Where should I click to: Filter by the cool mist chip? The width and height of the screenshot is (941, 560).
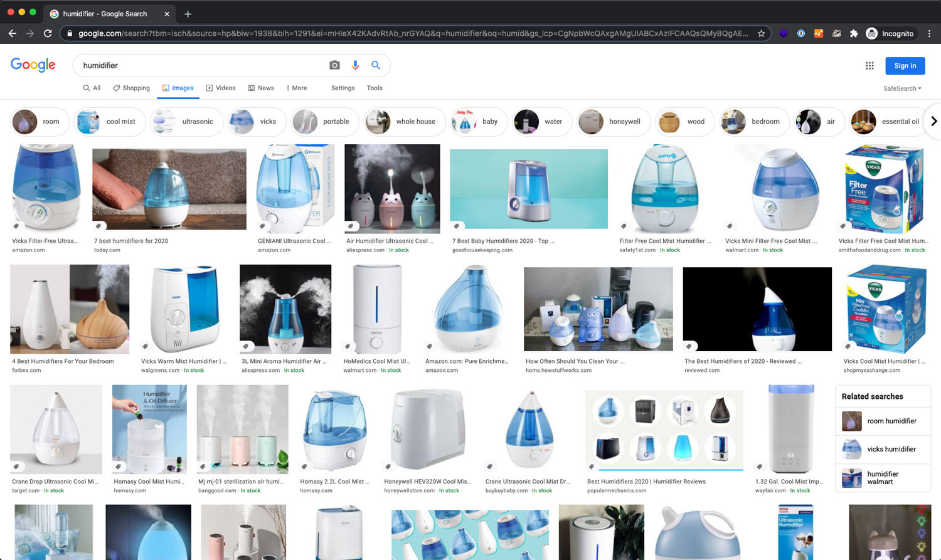110,122
